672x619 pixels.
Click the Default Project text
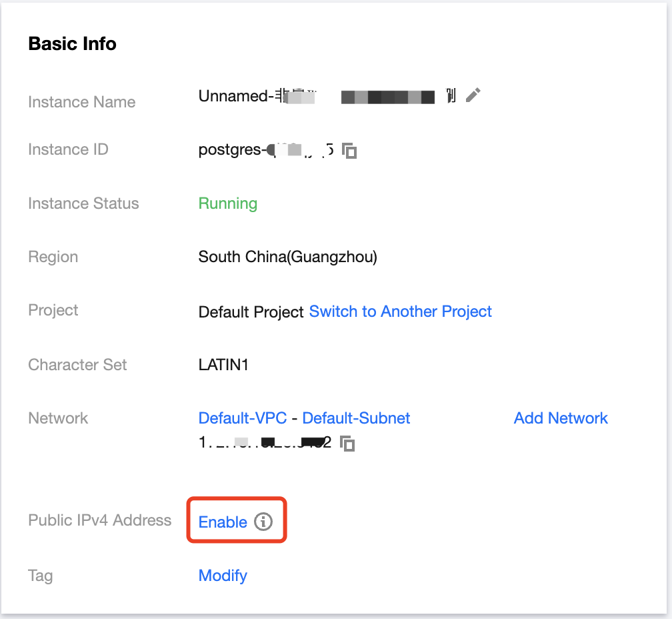(251, 312)
